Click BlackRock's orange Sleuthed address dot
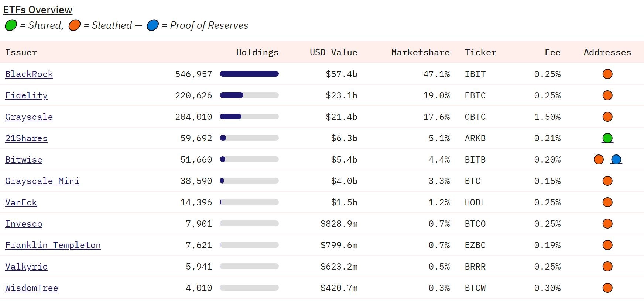 607,74
